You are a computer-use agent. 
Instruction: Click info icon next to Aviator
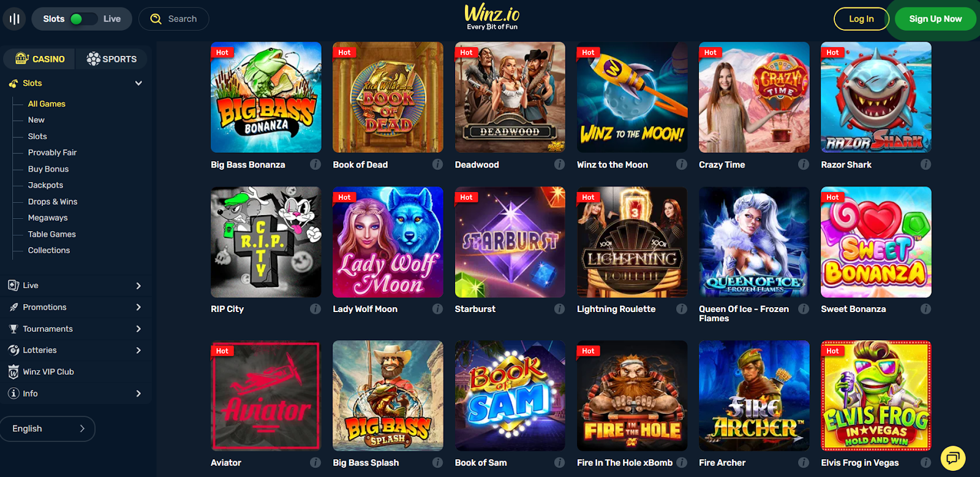315,463
